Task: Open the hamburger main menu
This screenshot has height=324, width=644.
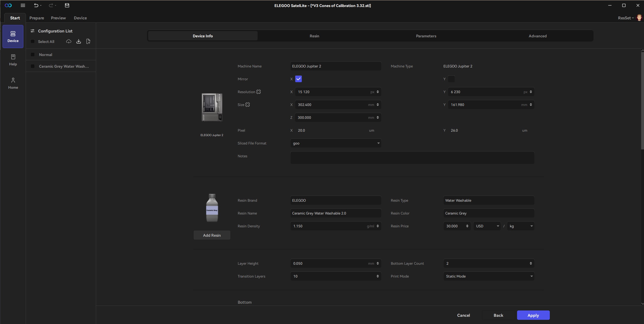Action: pos(23,5)
